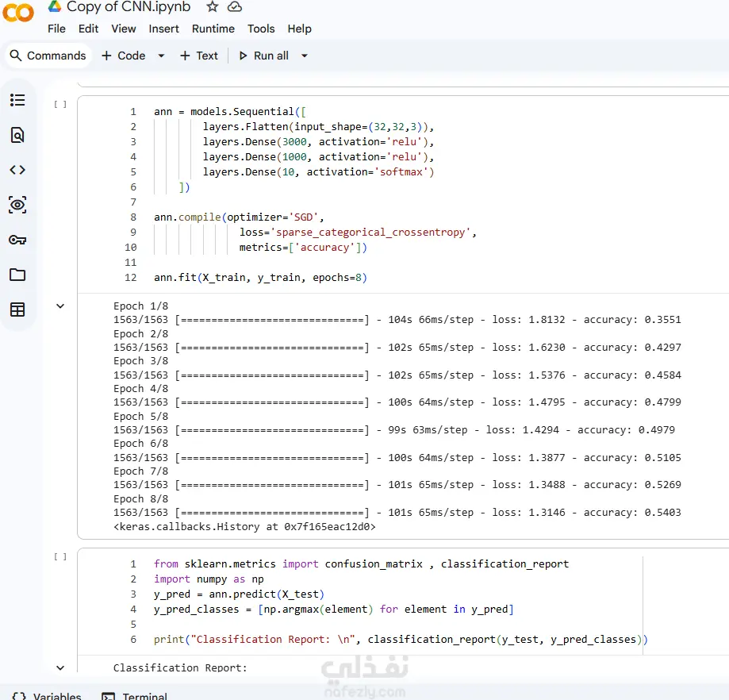This screenshot has height=700, width=729.
Task: Run the ann model training cell
Action: tap(60, 104)
